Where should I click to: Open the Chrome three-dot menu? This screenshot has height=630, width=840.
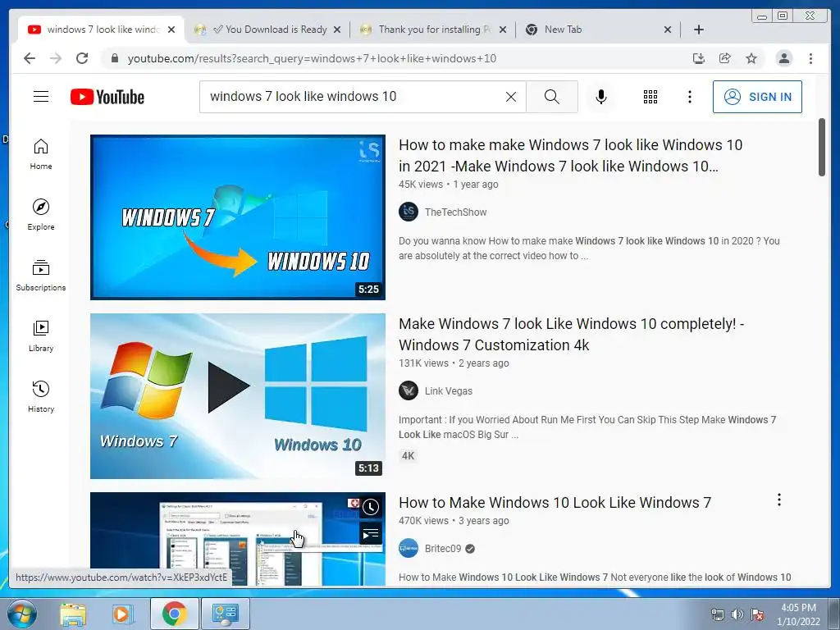[810, 58]
